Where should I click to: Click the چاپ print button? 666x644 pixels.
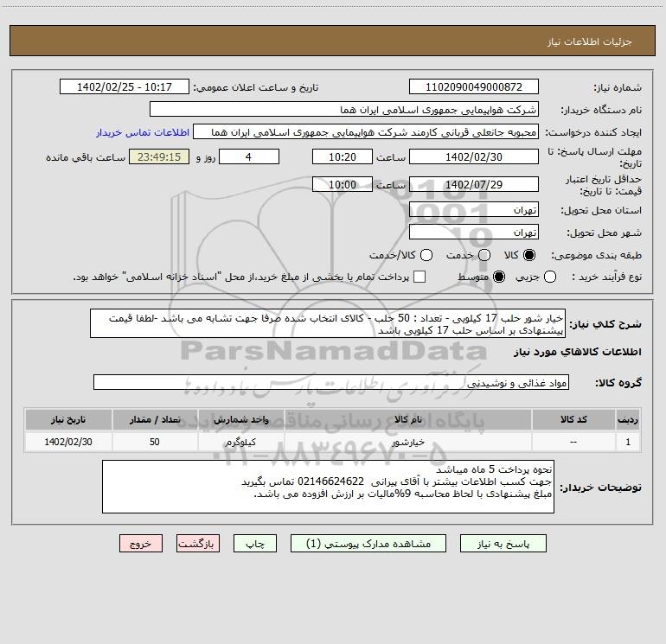(255, 544)
